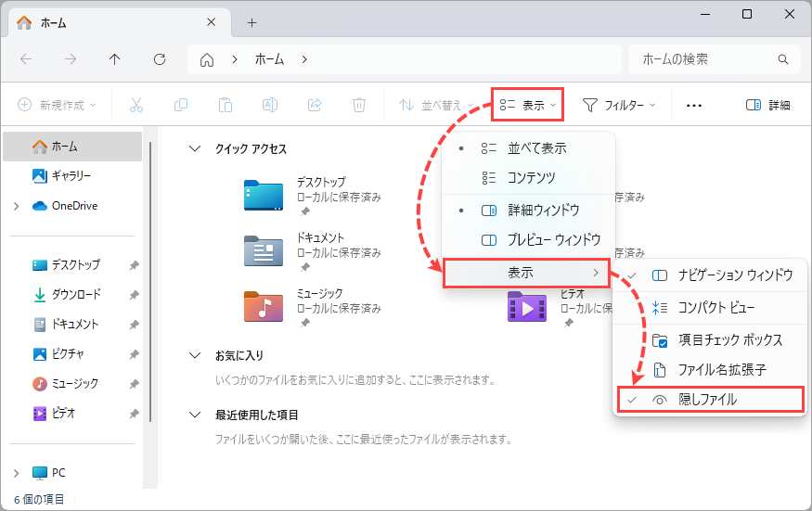Refresh the folder view

point(160,59)
